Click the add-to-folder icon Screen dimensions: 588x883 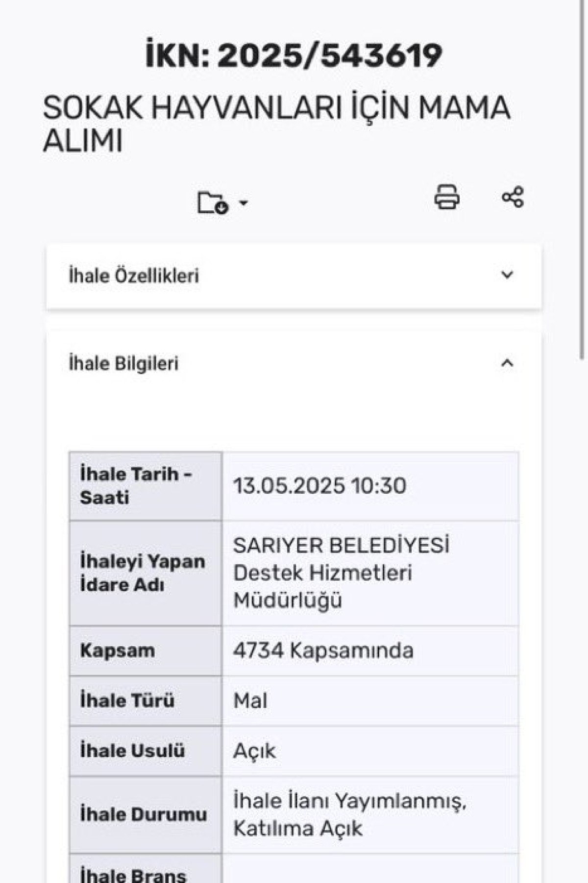[212, 202]
